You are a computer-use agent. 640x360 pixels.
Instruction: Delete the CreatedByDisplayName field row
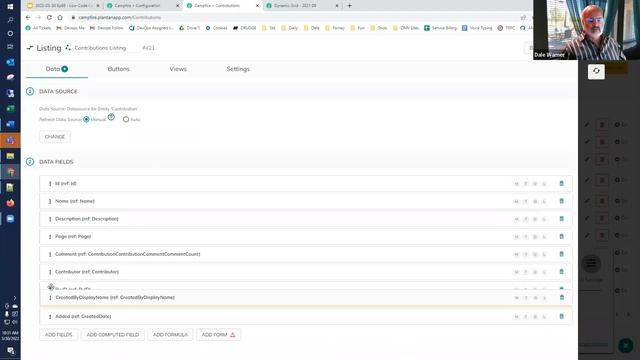click(x=562, y=298)
